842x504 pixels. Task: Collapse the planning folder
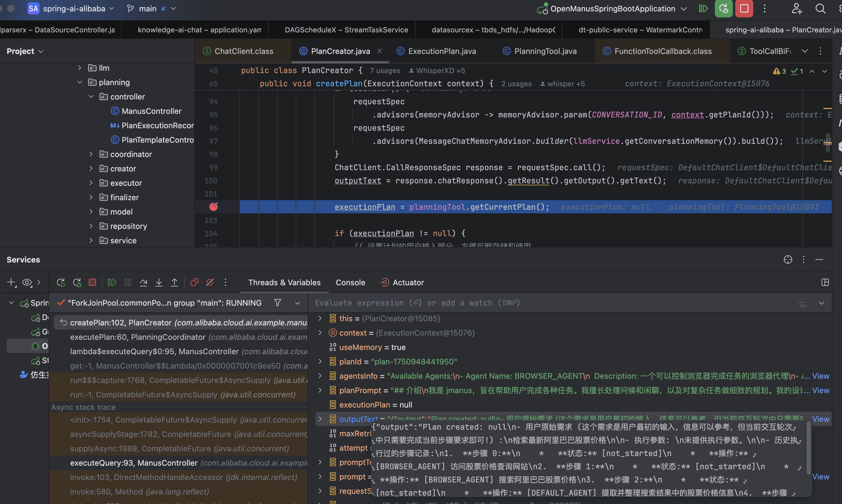click(x=79, y=82)
